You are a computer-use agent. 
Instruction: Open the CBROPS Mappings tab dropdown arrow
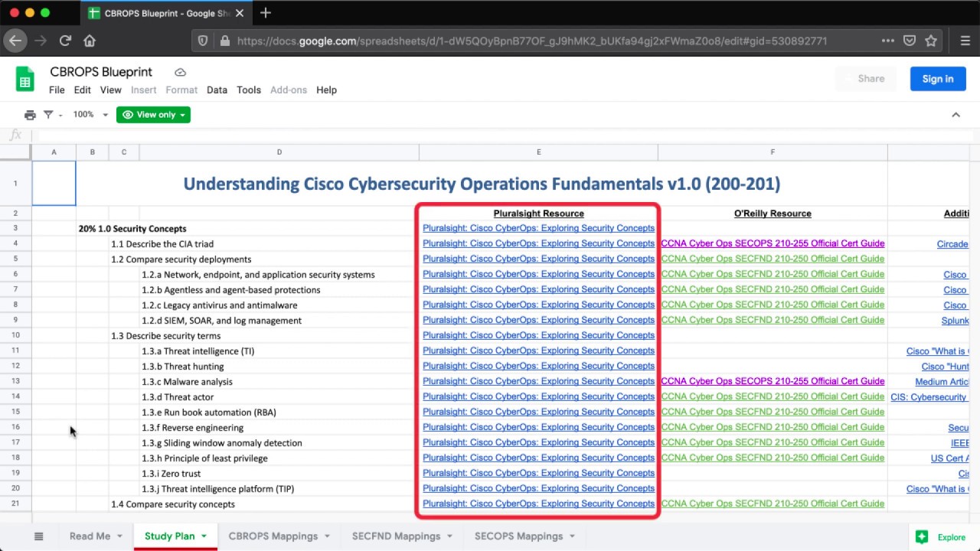point(328,536)
